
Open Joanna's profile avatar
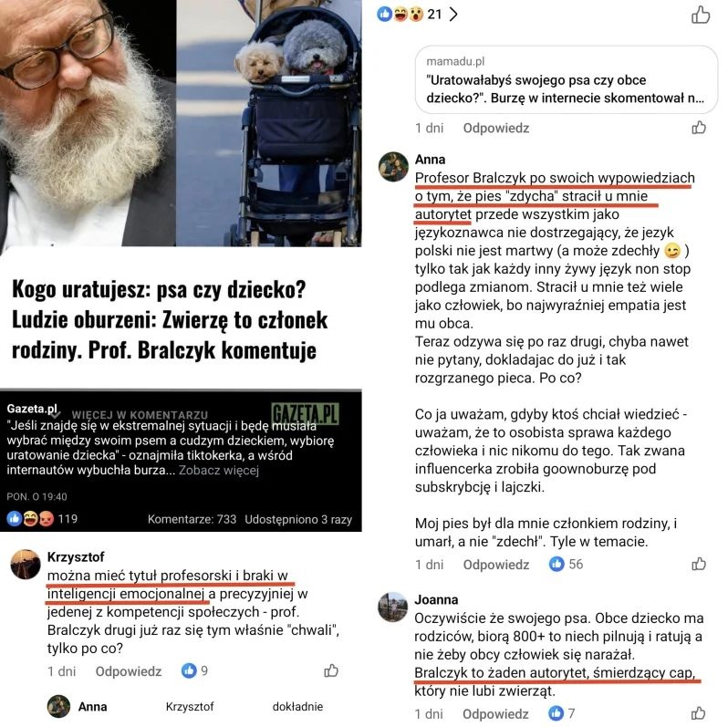(x=393, y=607)
